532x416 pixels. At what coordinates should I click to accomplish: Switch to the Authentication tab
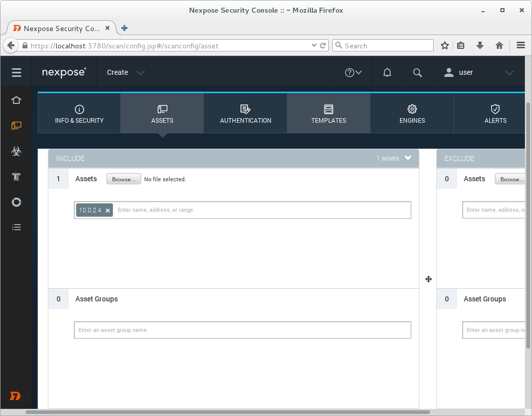tap(245, 113)
